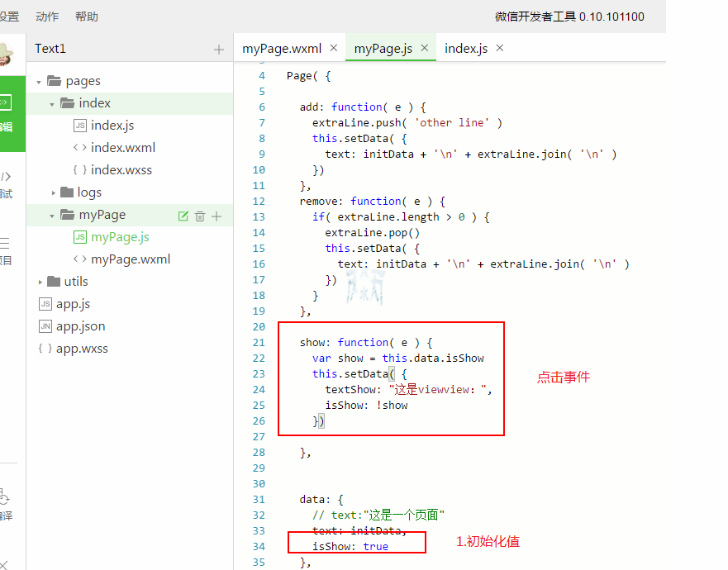Collapse the myPage folder arrow
728x570 pixels.
[52, 216]
